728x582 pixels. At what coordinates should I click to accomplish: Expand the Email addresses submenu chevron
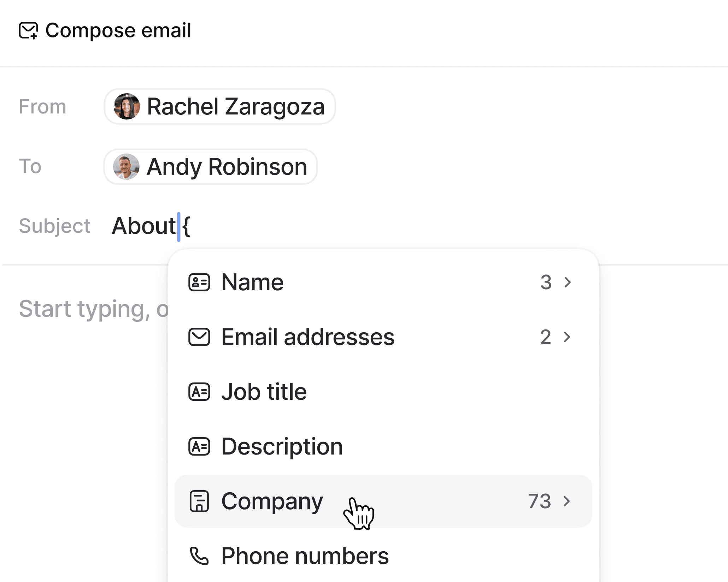point(567,337)
